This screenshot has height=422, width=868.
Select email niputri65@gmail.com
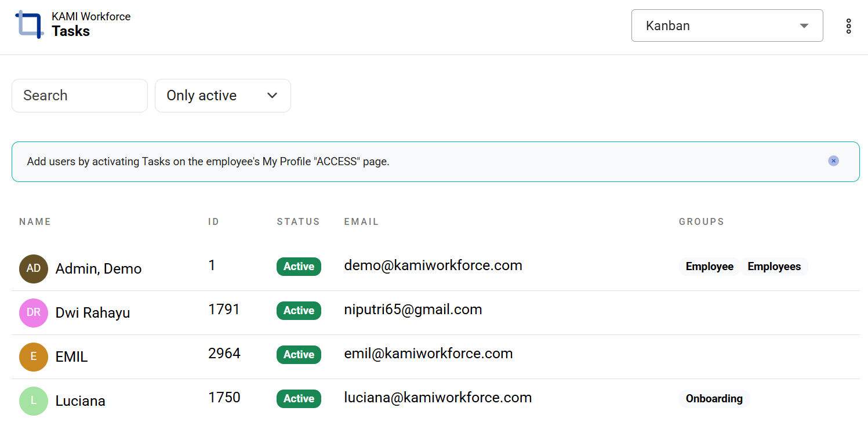(413, 310)
